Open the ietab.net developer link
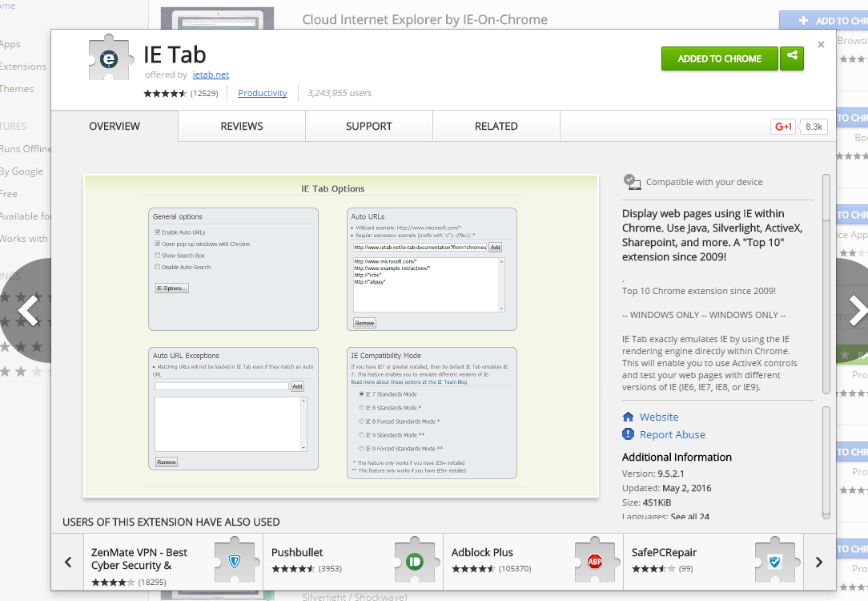 pyautogui.click(x=211, y=75)
